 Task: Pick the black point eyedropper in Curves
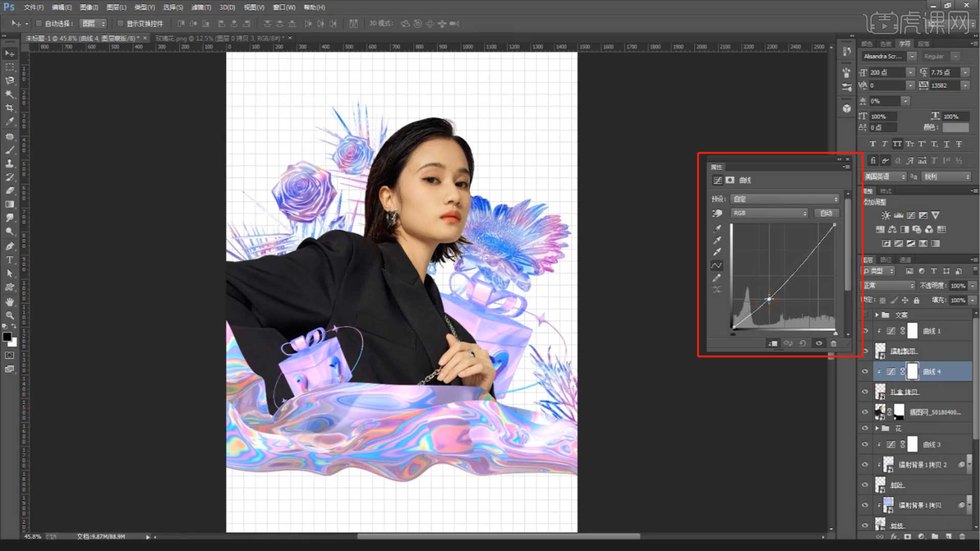[x=717, y=229]
